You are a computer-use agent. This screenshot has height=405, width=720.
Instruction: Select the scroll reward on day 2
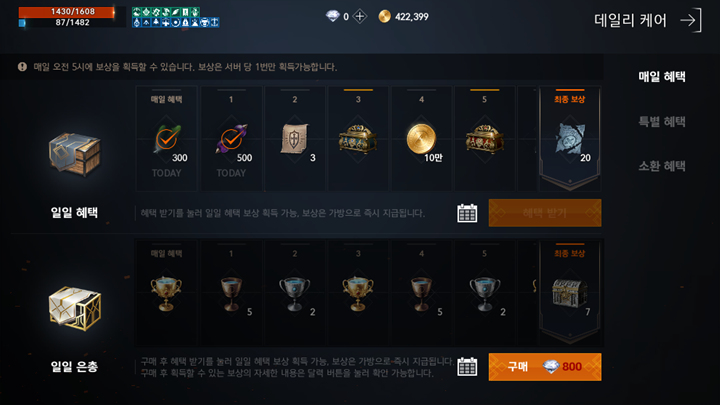point(295,139)
